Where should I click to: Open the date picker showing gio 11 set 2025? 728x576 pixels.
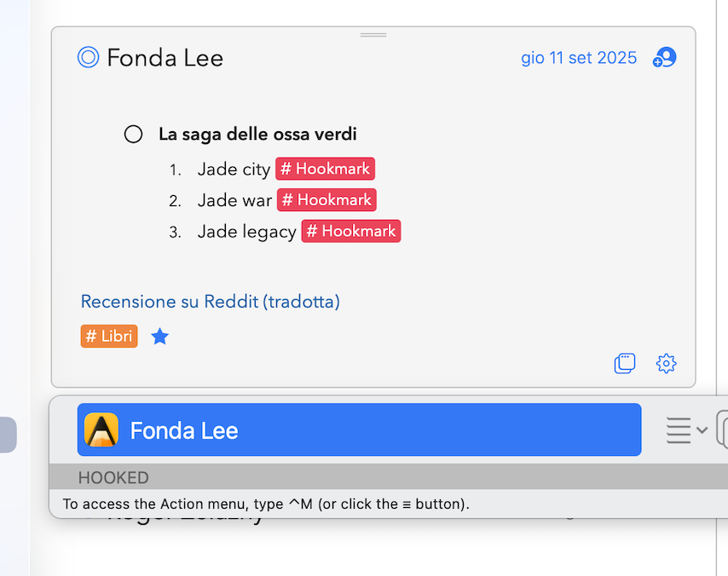point(578,58)
